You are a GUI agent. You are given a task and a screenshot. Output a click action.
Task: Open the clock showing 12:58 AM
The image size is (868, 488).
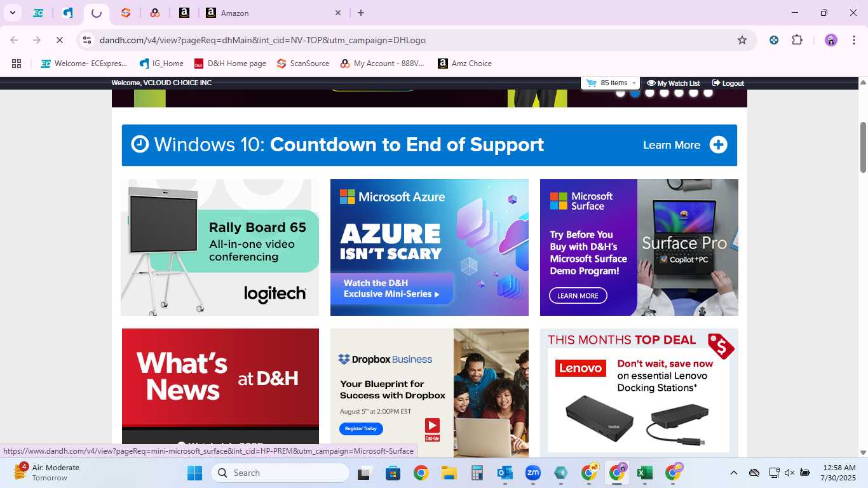pyautogui.click(x=839, y=473)
